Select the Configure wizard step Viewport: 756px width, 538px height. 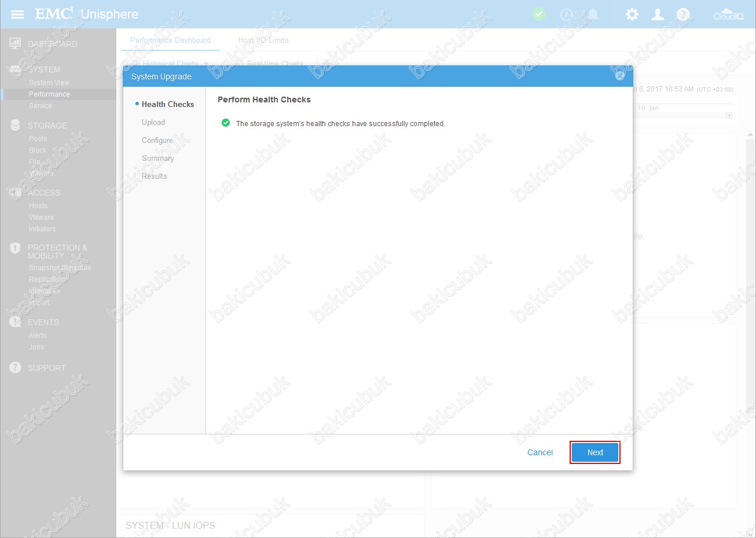pyautogui.click(x=157, y=140)
